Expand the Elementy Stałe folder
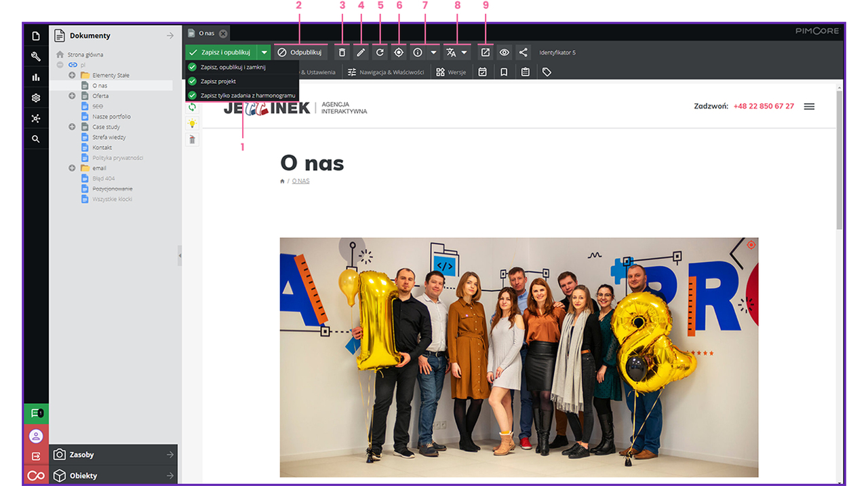The width and height of the screenshot is (868, 486). pyautogui.click(x=72, y=75)
